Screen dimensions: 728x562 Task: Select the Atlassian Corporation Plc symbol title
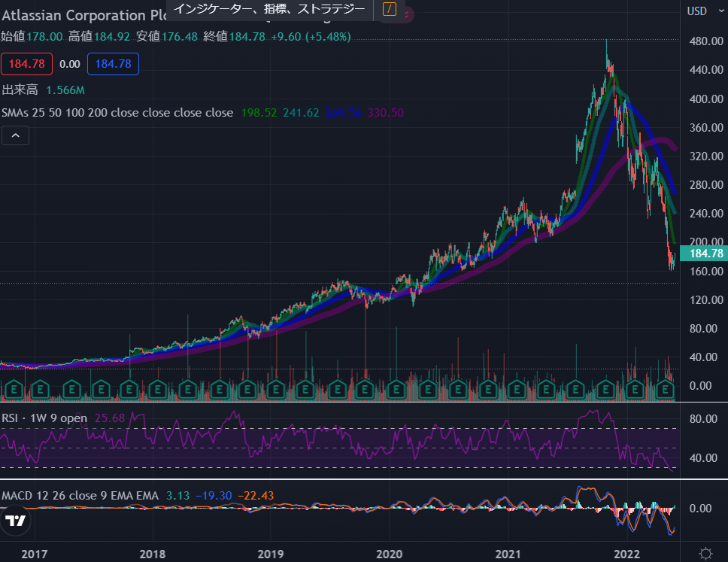(84, 15)
